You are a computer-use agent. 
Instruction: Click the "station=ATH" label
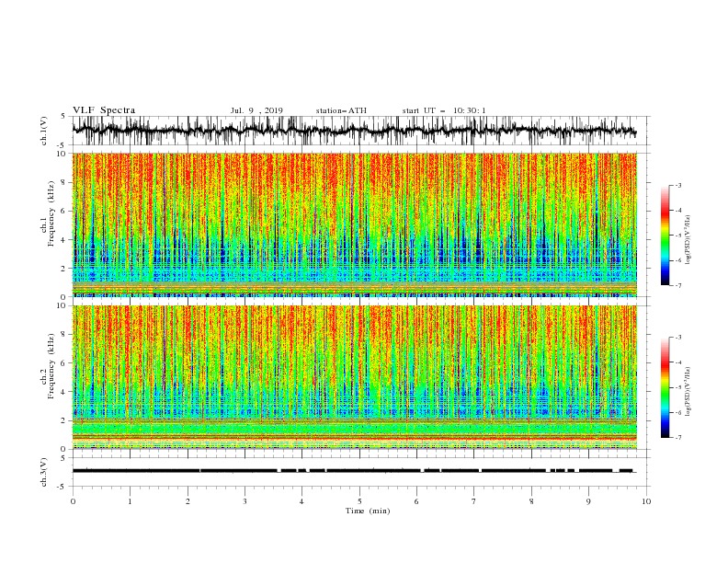point(341,110)
